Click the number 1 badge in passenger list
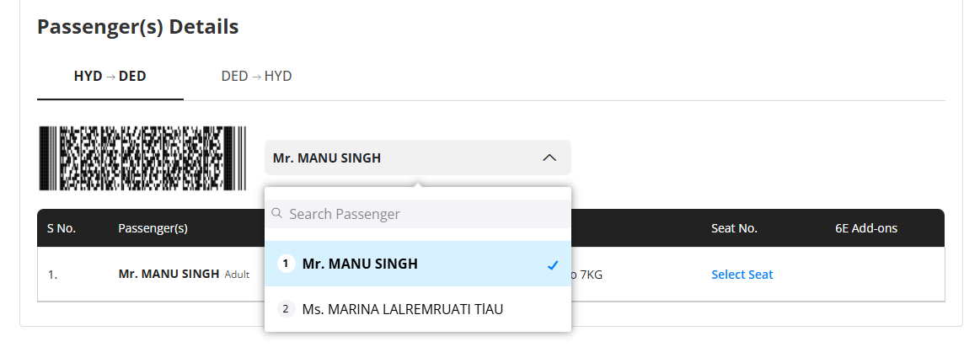This screenshot has height=347, width=980. 286,264
